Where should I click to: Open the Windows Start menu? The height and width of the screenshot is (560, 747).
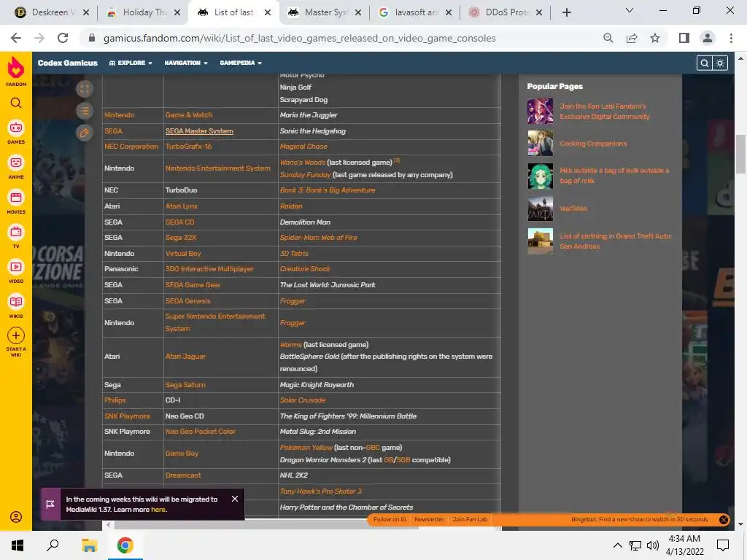coord(18,545)
